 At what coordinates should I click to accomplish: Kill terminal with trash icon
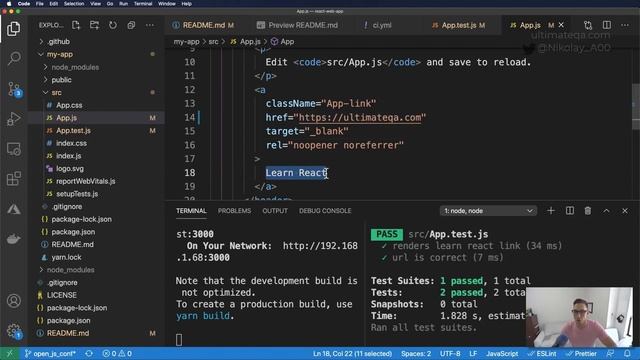tap(588, 211)
